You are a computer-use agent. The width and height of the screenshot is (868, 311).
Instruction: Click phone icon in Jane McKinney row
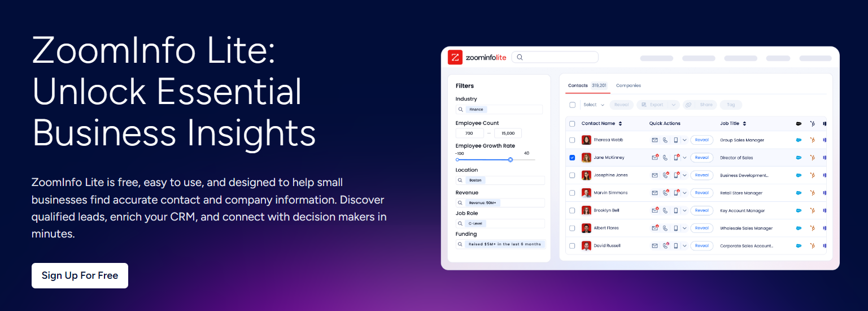665,158
